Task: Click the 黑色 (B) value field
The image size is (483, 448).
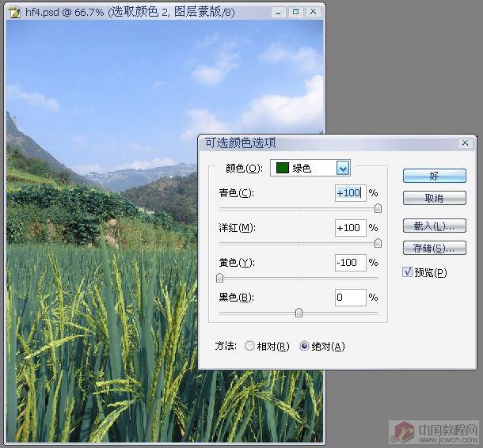Action: point(350,298)
